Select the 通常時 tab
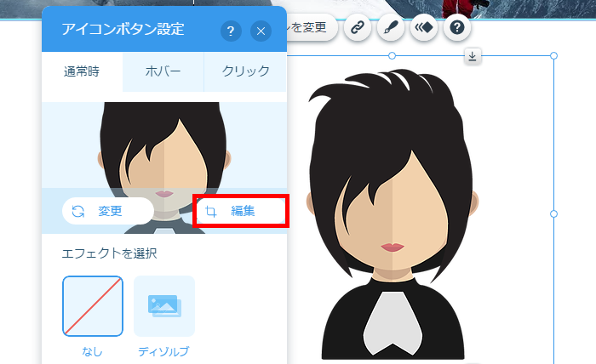 (82, 71)
